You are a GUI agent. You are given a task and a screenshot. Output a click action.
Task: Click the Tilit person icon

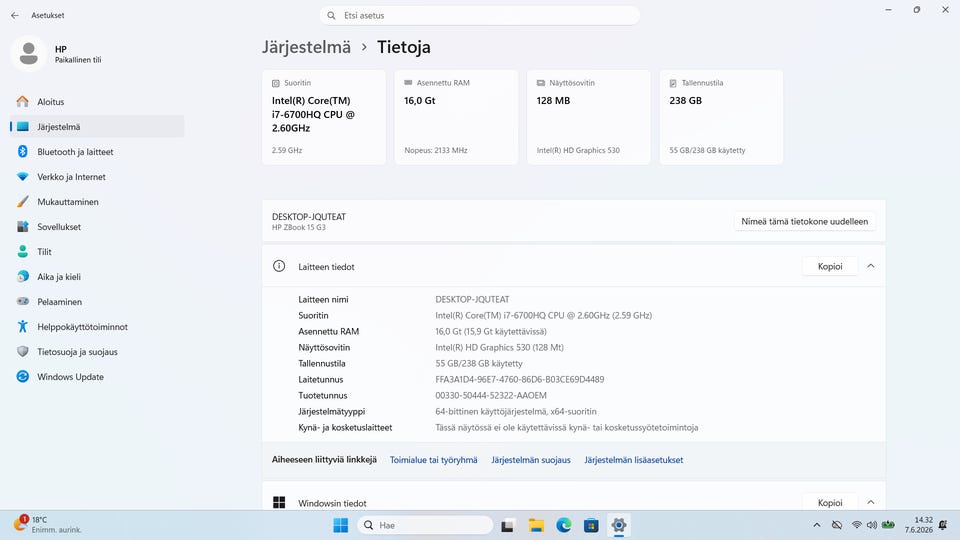[x=23, y=252]
